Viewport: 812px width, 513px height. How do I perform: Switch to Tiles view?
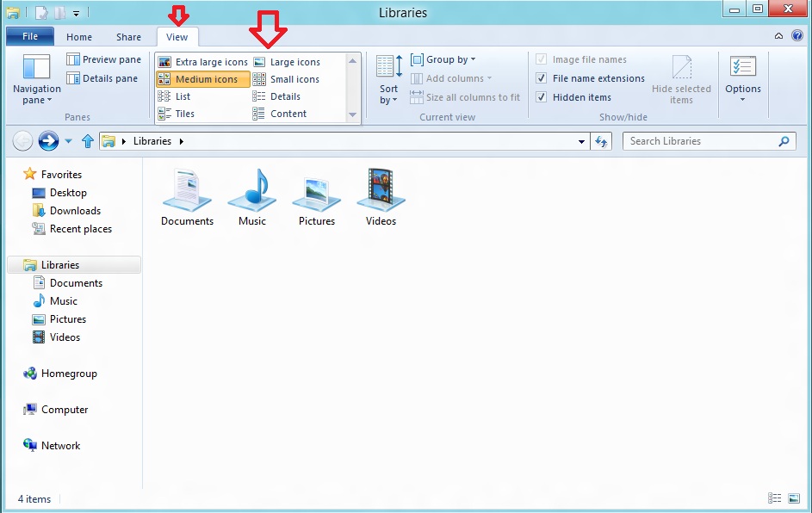183,113
